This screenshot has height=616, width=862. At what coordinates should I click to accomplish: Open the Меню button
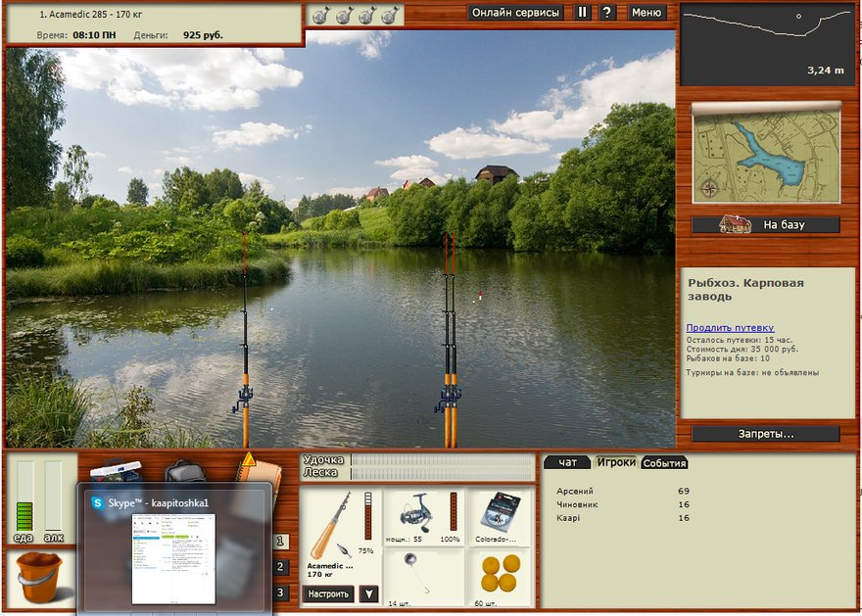pos(646,13)
